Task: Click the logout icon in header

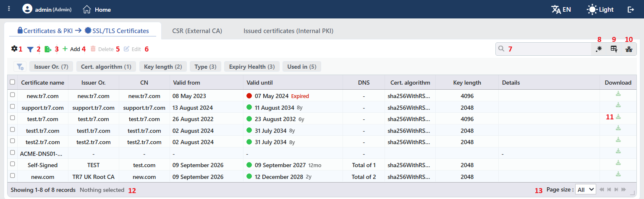Action: [x=631, y=9]
